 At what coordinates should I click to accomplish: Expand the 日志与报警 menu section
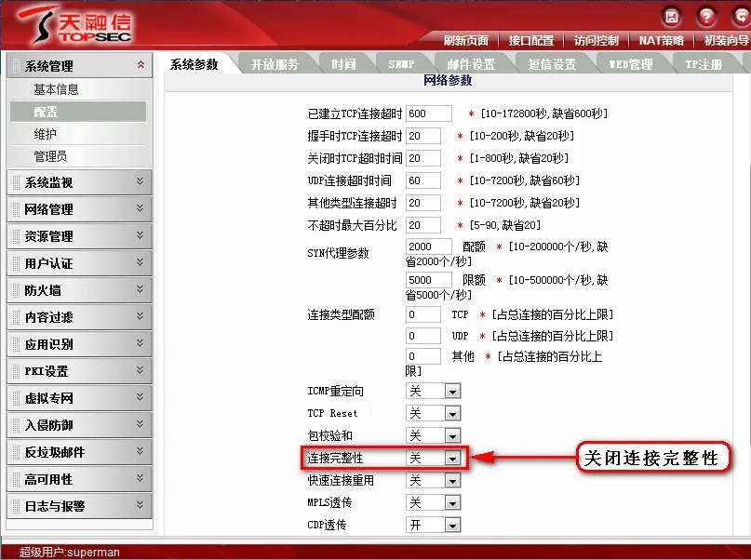(x=79, y=505)
